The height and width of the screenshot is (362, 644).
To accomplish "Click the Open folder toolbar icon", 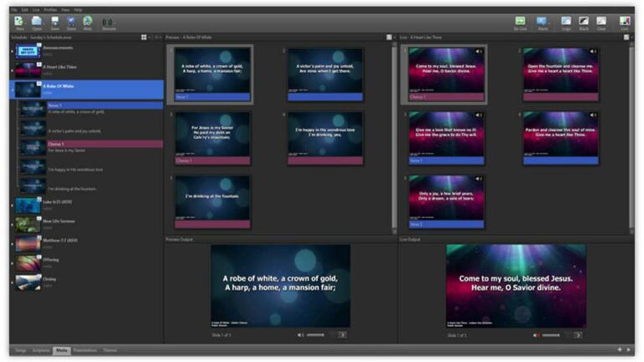I will [x=37, y=21].
